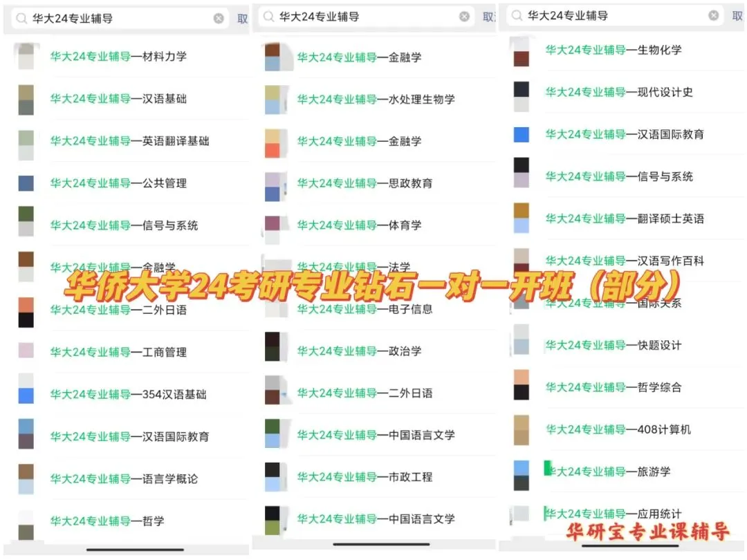Clear the search field above 生物化学 result
The image size is (747, 560).
pos(714,16)
